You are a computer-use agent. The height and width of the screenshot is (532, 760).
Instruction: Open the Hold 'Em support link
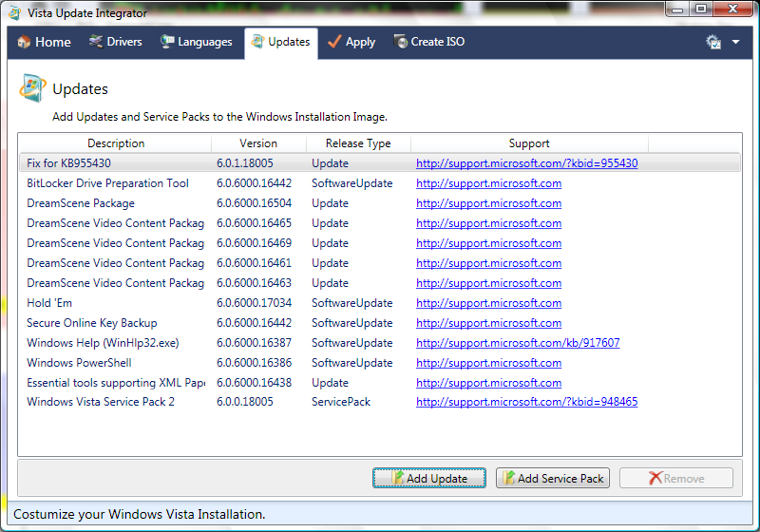tap(488, 303)
